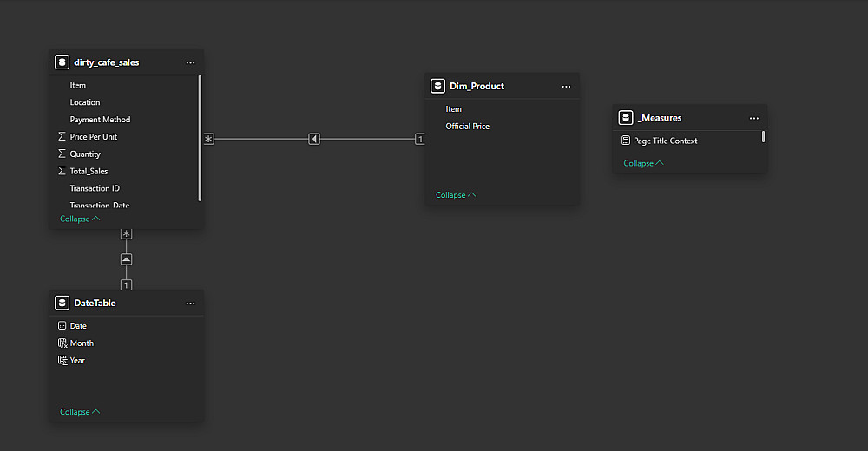This screenshot has height=451, width=868.
Task: Click the sigma icon beside Quantity
Action: pyautogui.click(x=62, y=154)
